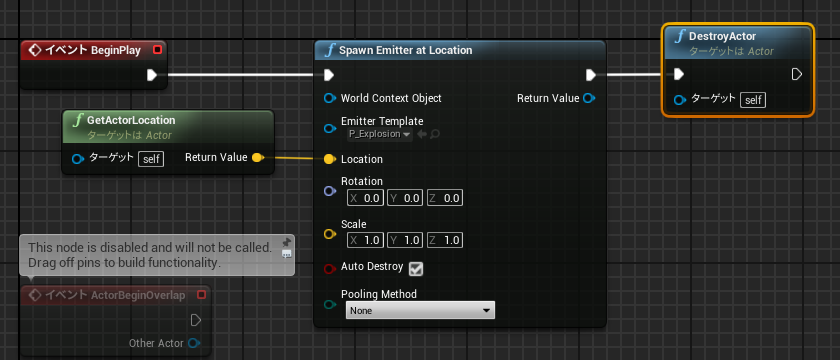Open the P_Explosion emitter template dropdown
Image resolution: width=840 pixels, height=360 pixels.
click(x=379, y=134)
